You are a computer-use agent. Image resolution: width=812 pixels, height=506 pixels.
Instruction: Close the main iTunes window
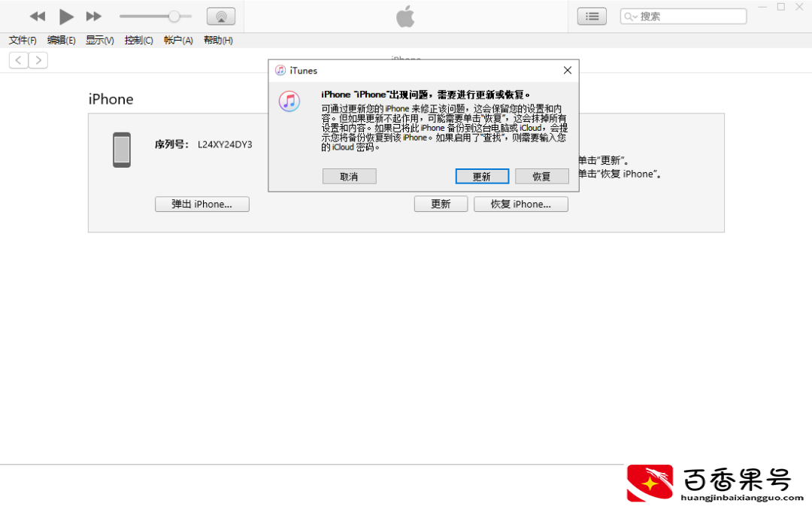tap(799, 8)
